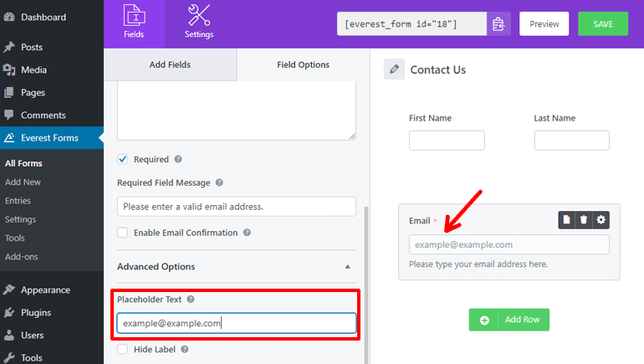The width and height of the screenshot is (644, 364).
Task: Collapse the Advanced Options section
Action: point(348,267)
